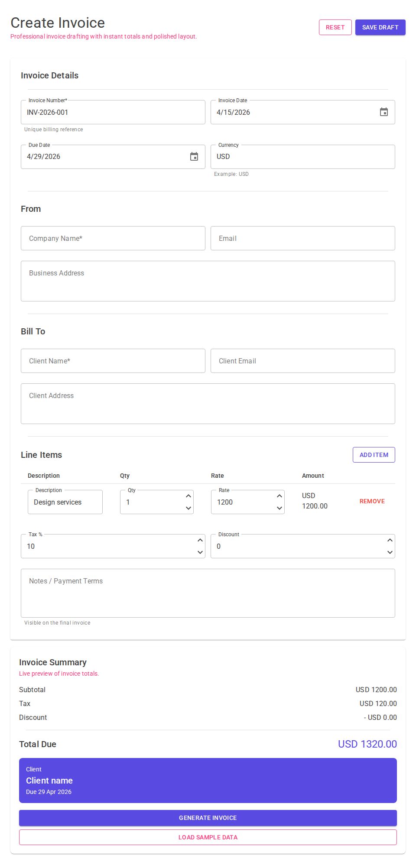416x868 pixels.
Task: Click the RESET button
Action: [335, 27]
